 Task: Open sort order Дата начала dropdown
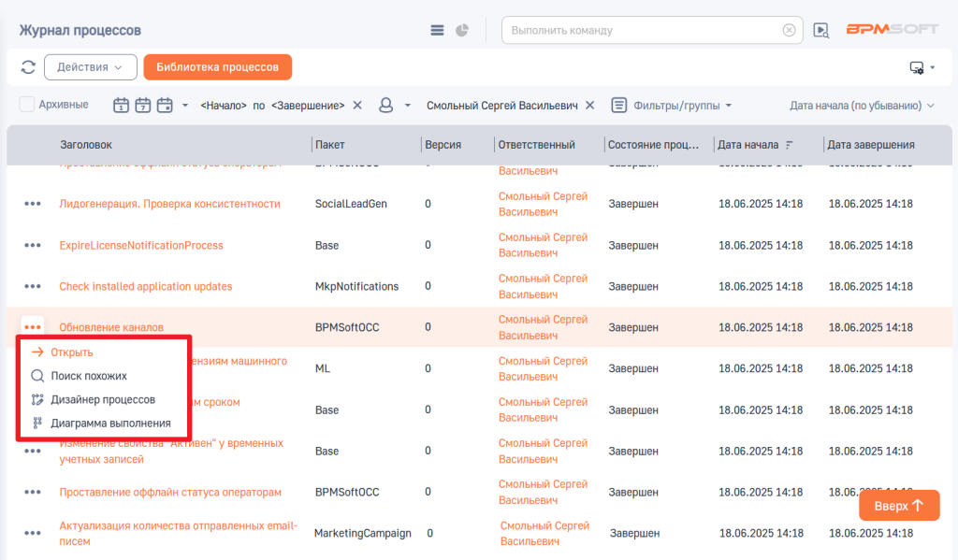862,105
